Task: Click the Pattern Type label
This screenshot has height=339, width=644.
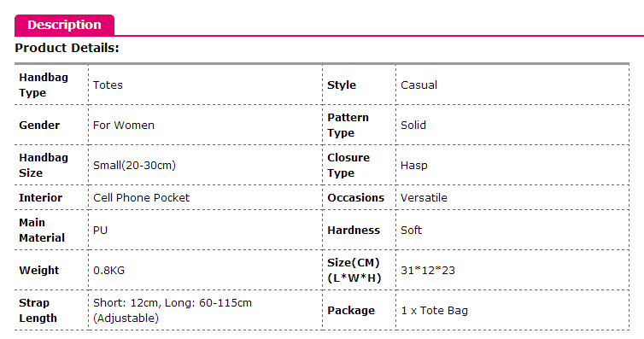Action: pyautogui.click(x=348, y=126)
